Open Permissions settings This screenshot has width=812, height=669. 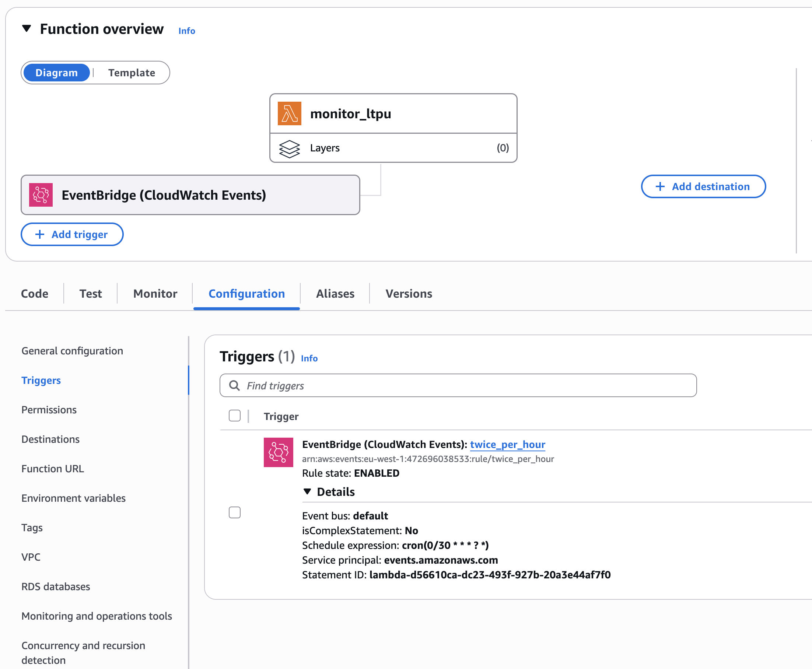point(49,410)
